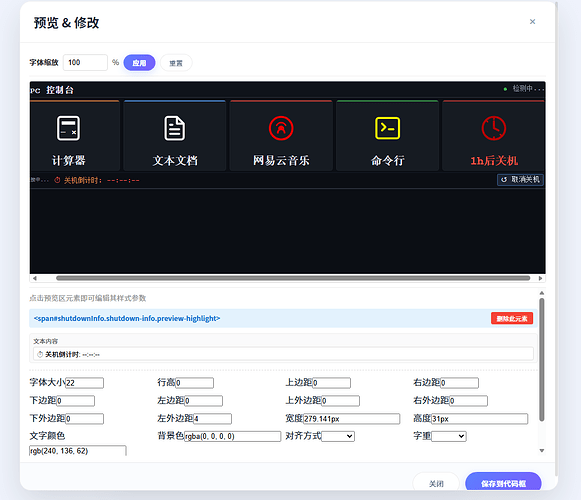Click the command line terminal icon

click(387, 128)
